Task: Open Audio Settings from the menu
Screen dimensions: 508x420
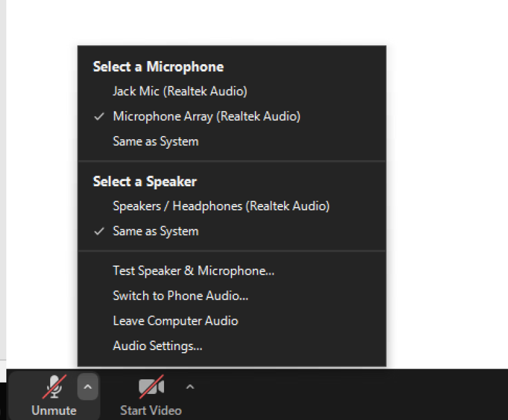Action: point(157,346)
